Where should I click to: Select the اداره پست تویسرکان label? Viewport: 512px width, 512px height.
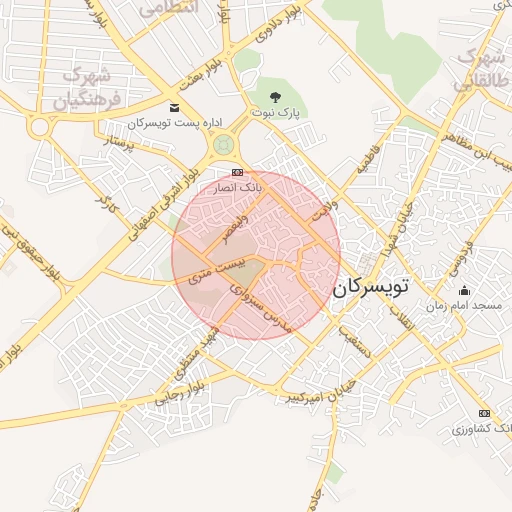(x=175, y=123)
